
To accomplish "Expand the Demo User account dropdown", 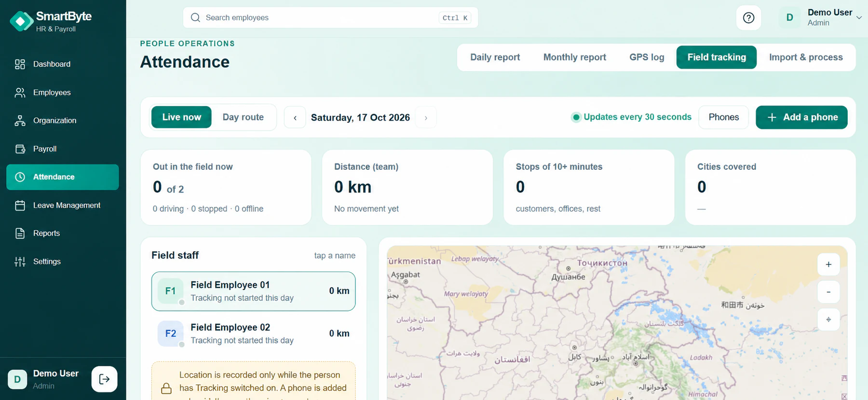I will coord(859,18).
